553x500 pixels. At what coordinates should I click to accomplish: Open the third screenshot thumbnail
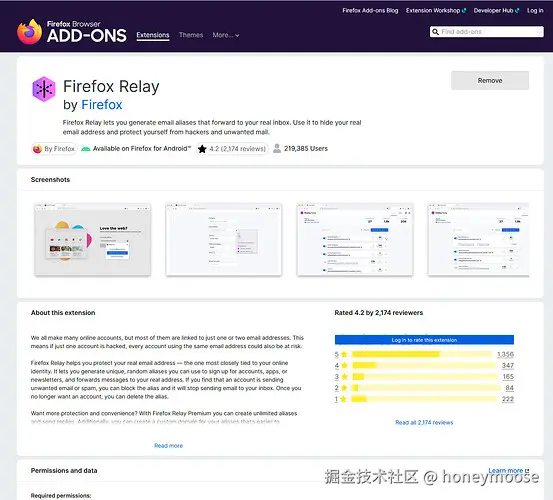coord(355,239)
